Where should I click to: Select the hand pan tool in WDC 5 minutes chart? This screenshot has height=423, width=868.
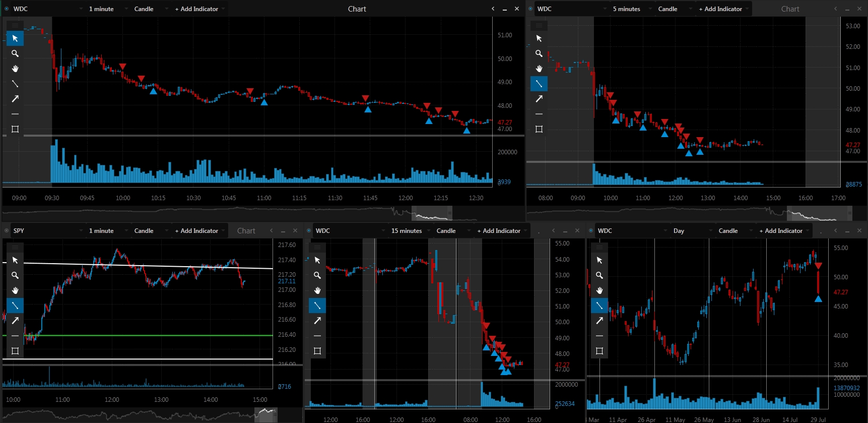(539, 69)
